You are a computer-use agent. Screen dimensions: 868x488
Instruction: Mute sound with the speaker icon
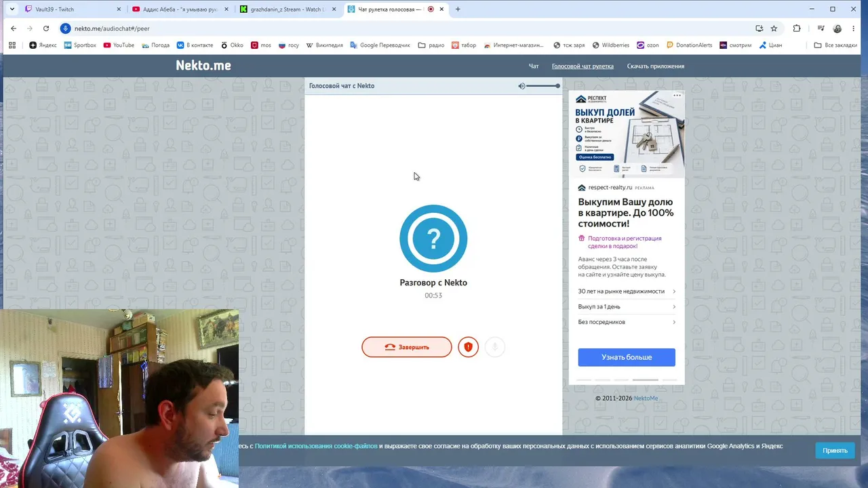[521, 86]
